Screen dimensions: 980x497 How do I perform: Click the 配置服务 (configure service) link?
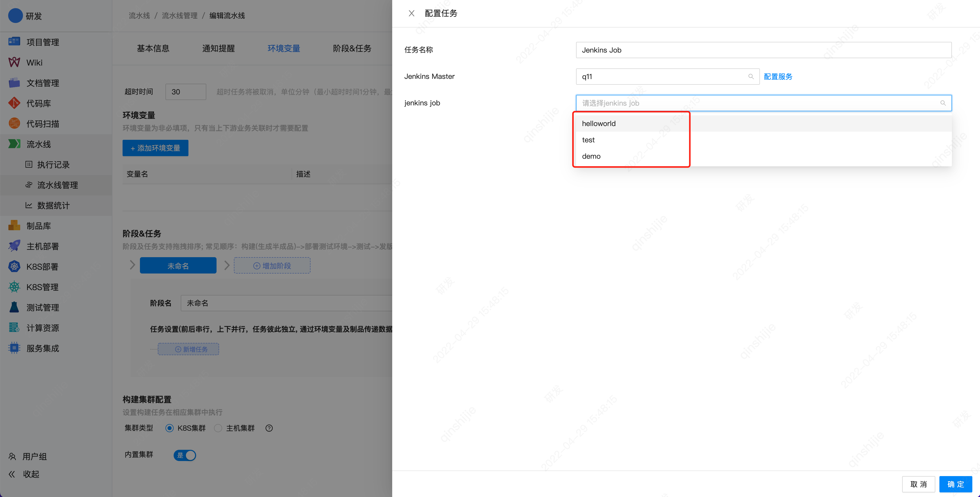tap(778, 77)
